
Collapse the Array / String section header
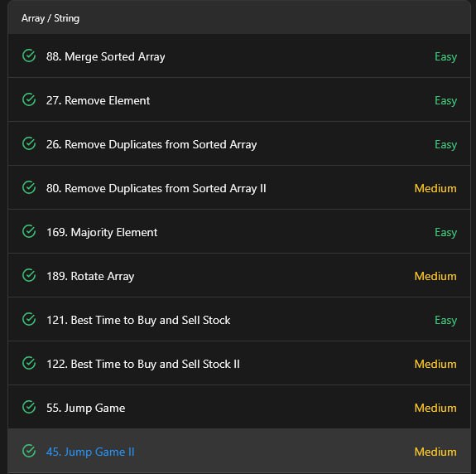click(x=239, y=18)
